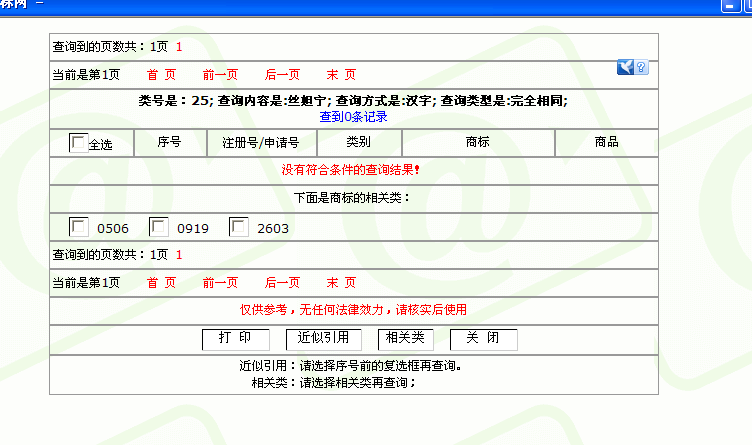Screen dimensions: 752x445
Task: Click the top 当前是第1页 label
Action: tap(86, 75)
